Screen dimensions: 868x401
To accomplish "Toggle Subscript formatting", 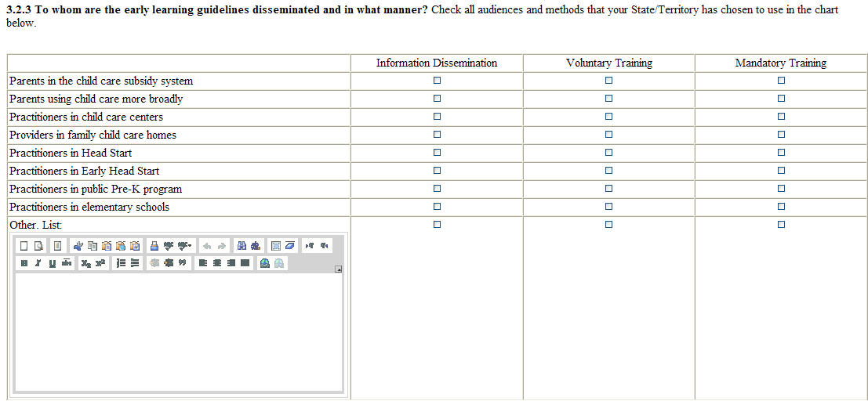I will [x=85, y=263].
